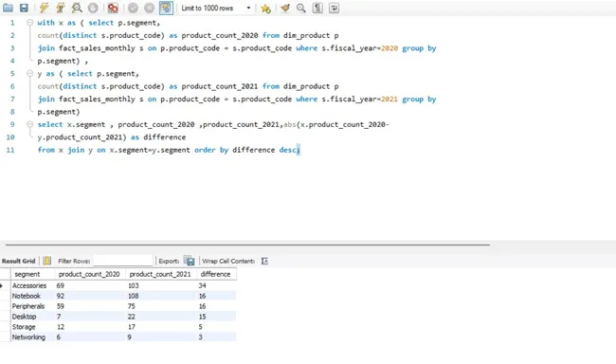Collapse the CTE block at line 1
The width and height of the screenshot is (616, 364).
(30, 23)
